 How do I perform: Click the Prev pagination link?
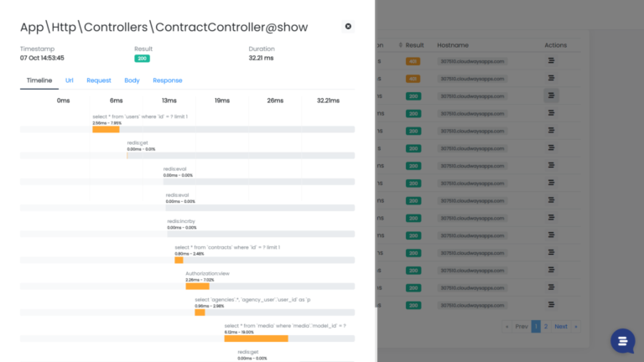[521, 327]
